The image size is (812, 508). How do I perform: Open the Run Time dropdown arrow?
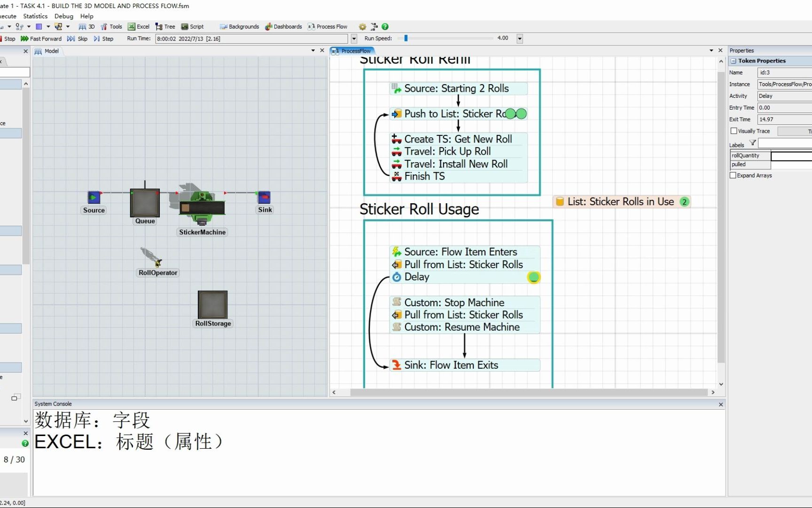pos(353,39)
